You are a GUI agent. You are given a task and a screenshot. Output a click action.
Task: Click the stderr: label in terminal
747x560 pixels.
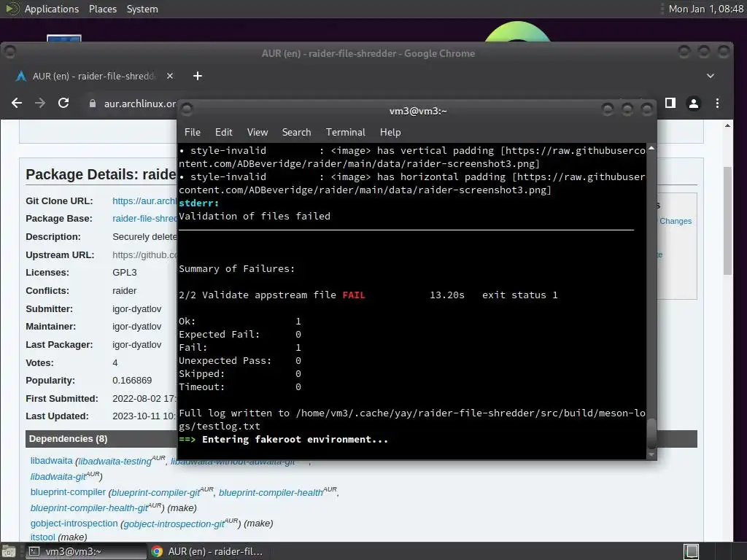click(198, 203)
